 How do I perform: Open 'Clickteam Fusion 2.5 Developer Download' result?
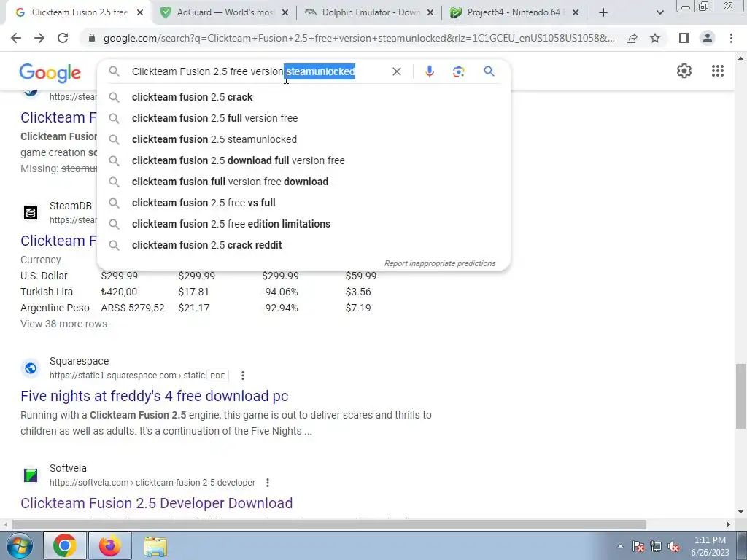tap(156, 503)
